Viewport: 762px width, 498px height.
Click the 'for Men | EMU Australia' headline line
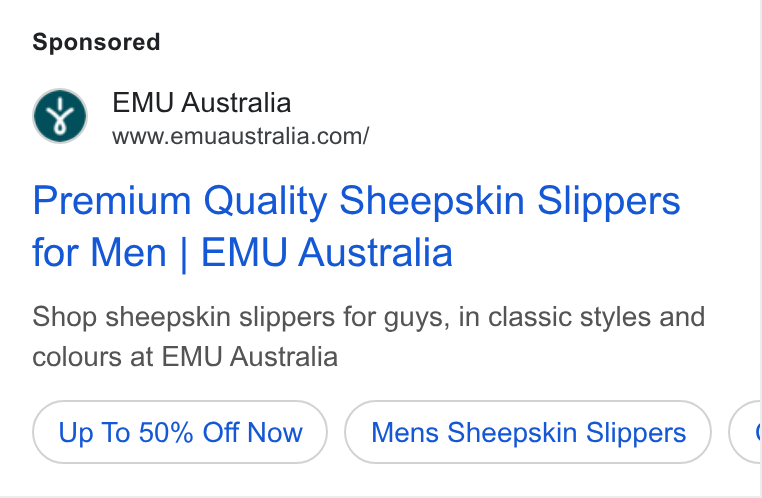[242, 253]
